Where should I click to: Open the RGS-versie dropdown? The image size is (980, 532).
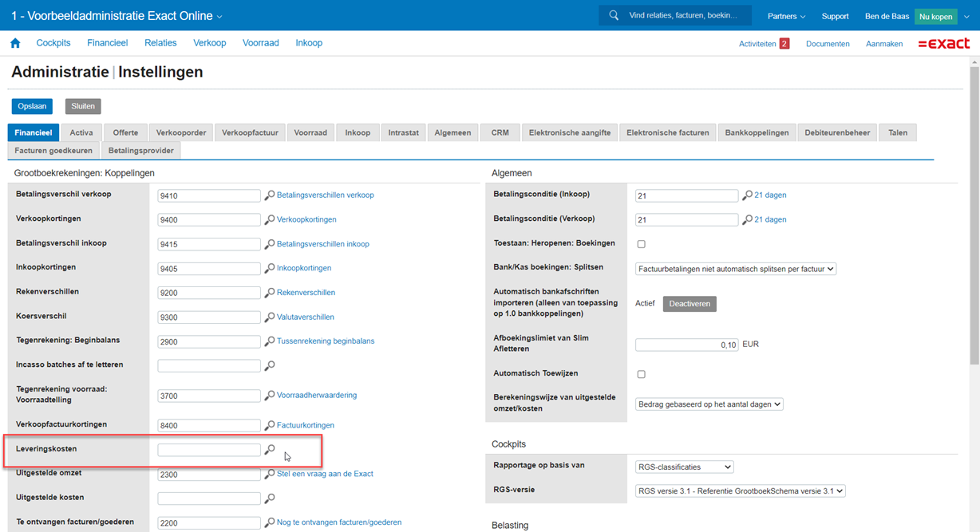(x=740, y=491)
